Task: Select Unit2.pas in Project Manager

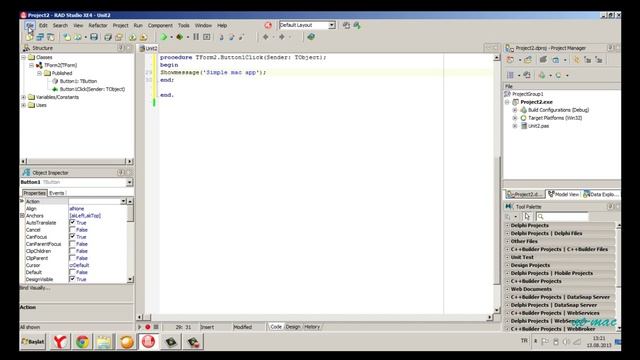Action: pyautogui.click(x=538, y=126)
